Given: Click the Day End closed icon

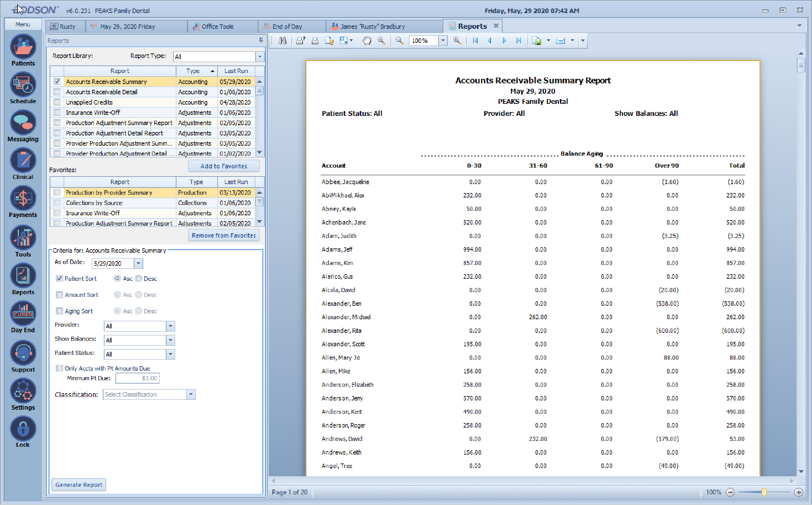Looking at the screenshot, I should (x=23, y=313).
